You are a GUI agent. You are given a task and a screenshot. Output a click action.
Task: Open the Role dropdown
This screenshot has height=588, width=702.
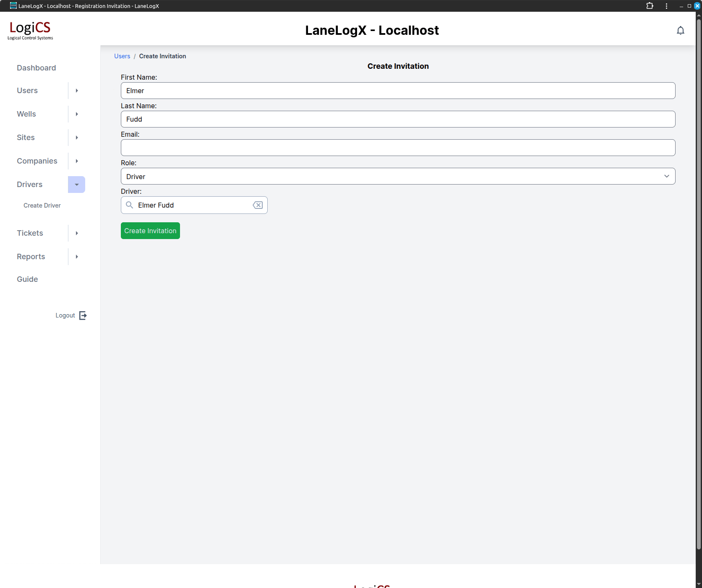[398, 176]
